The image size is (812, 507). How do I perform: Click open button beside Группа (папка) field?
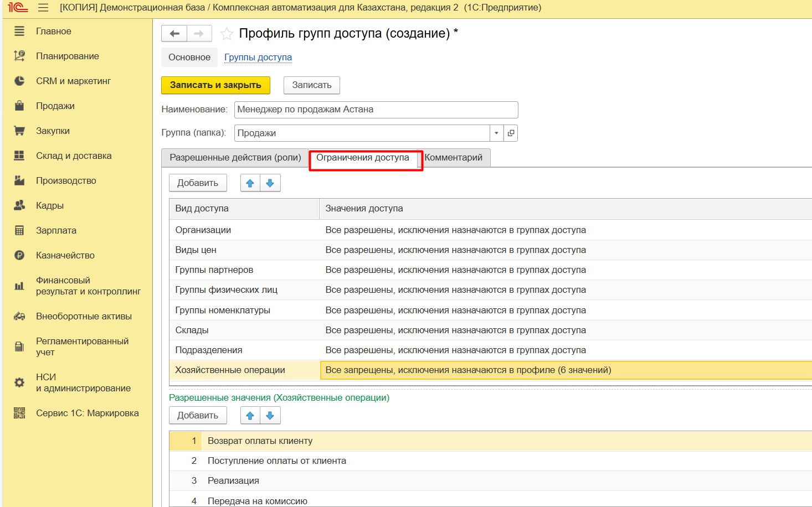click(511, 133)
